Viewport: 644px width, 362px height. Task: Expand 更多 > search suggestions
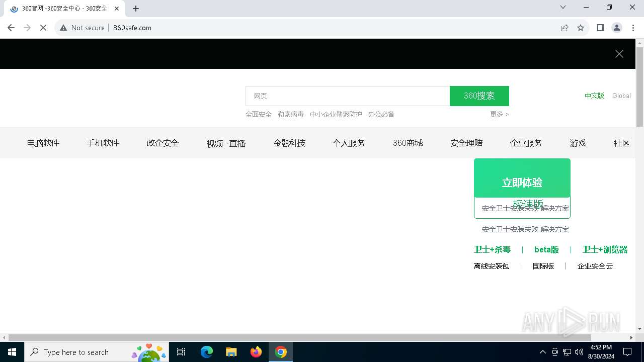(x=500, y=114)
